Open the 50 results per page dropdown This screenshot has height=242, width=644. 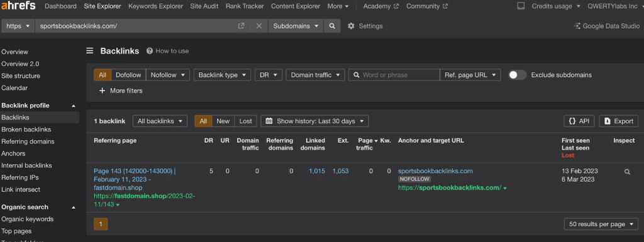(x=601, y=224)
